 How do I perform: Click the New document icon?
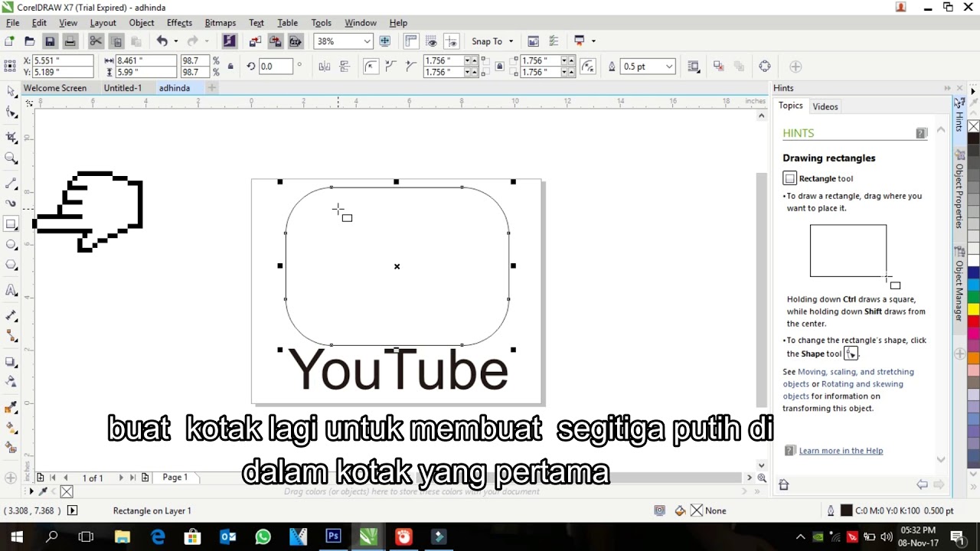tap(9, 41)
